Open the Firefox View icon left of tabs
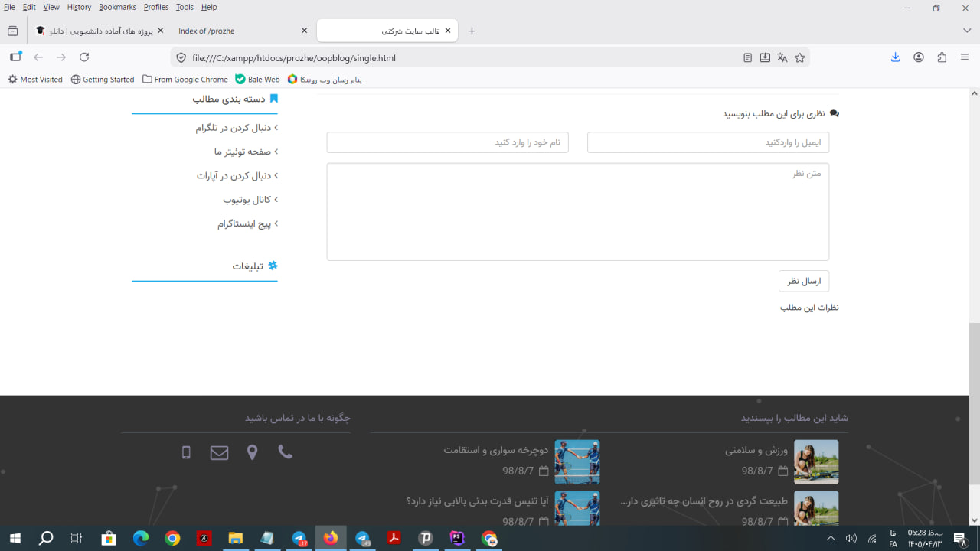Screen dimensions: 980x551 coord(12,31)
